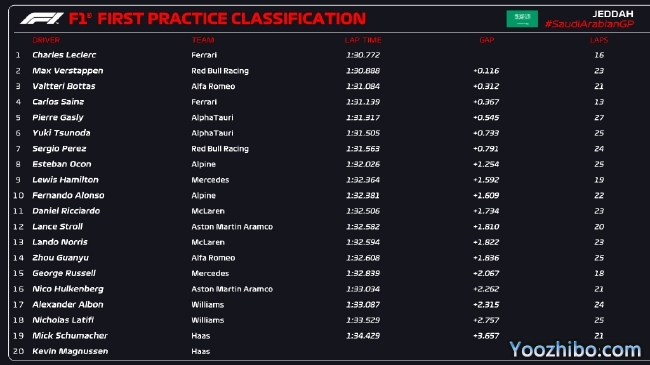Image resolution: width=650 pixels, height=365 pixels.
Task: Click Max Verstappen driver name
Action: (x=68, y=71)
